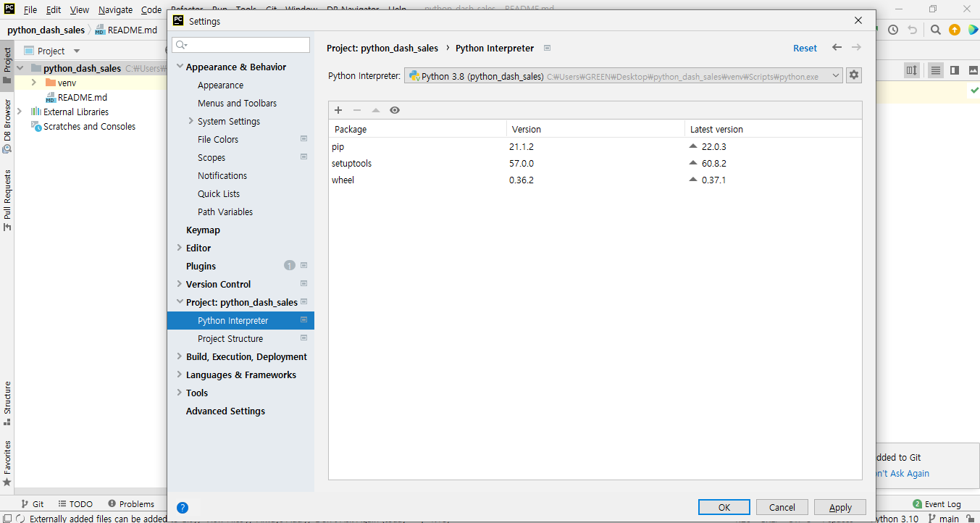Open the Path Variables settings
Screen dimensions: 980x523
point(225,212)
